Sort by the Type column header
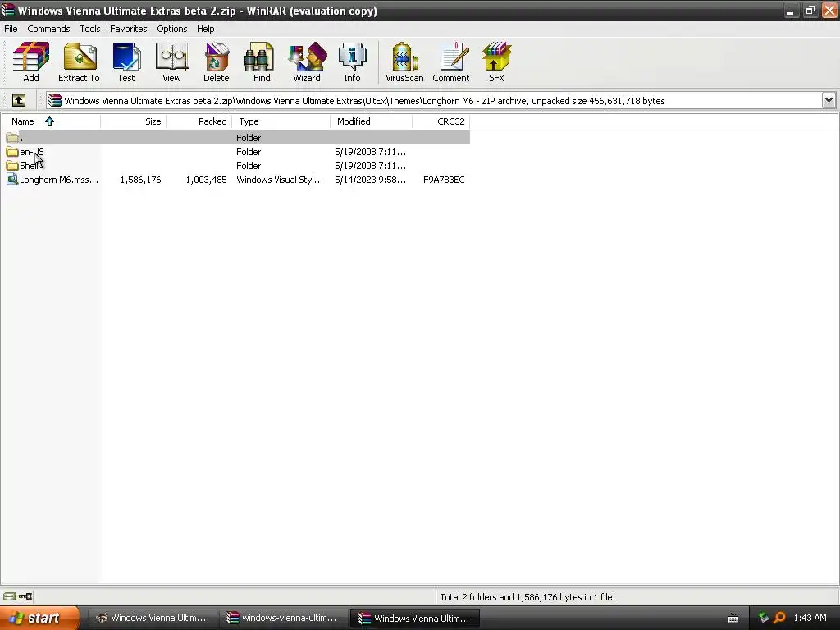Viewport: 840px width, 630px height. (x=281, y=121)
